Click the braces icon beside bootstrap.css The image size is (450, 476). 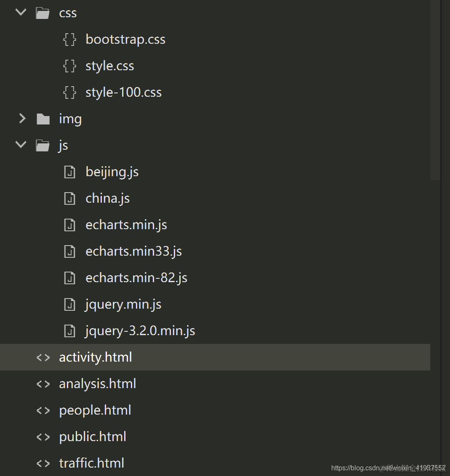[69, 40]
